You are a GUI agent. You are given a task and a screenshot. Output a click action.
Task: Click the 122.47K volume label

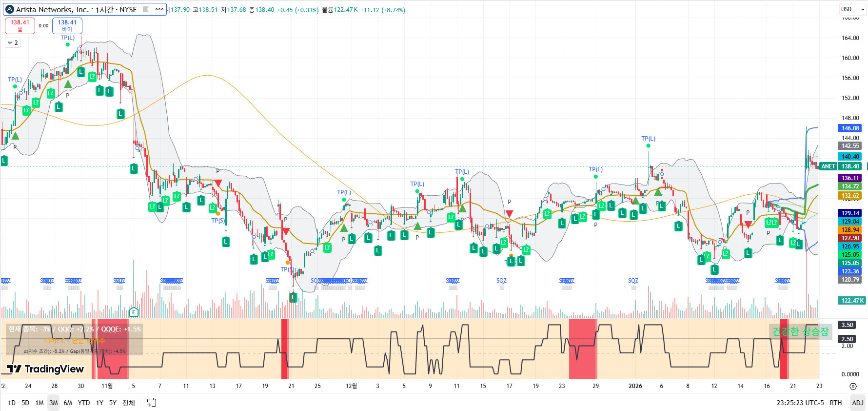pos(852,301)
